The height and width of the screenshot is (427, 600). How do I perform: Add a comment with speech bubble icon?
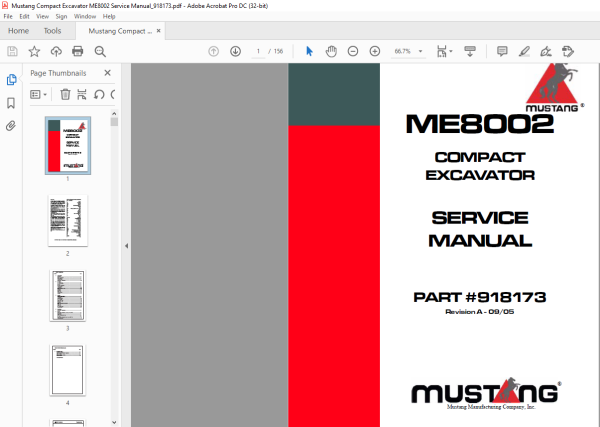[502, 51]
